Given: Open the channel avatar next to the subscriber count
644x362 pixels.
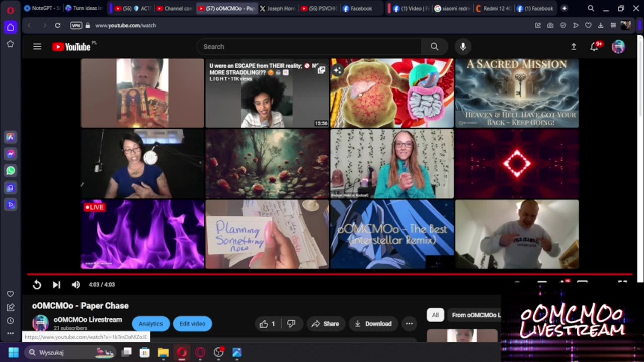Looking at the screenshot, I should (x=40, y=323).
